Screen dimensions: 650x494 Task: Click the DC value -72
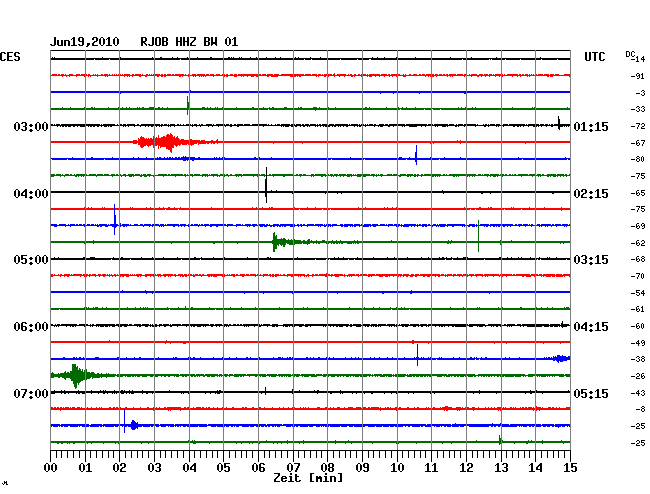click(x=638, y=126)
